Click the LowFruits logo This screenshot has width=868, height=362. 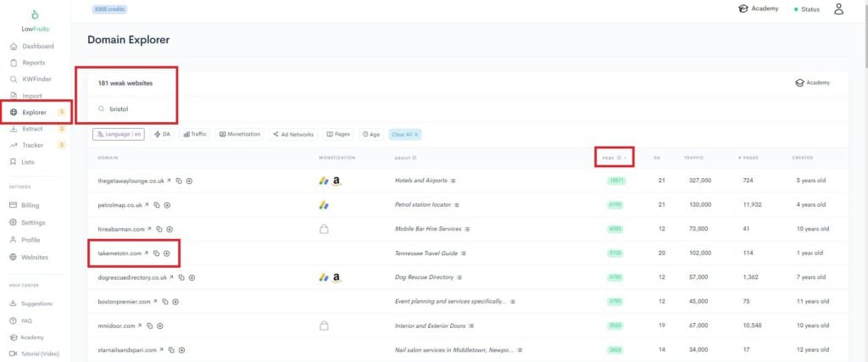[x=36, y=20]
